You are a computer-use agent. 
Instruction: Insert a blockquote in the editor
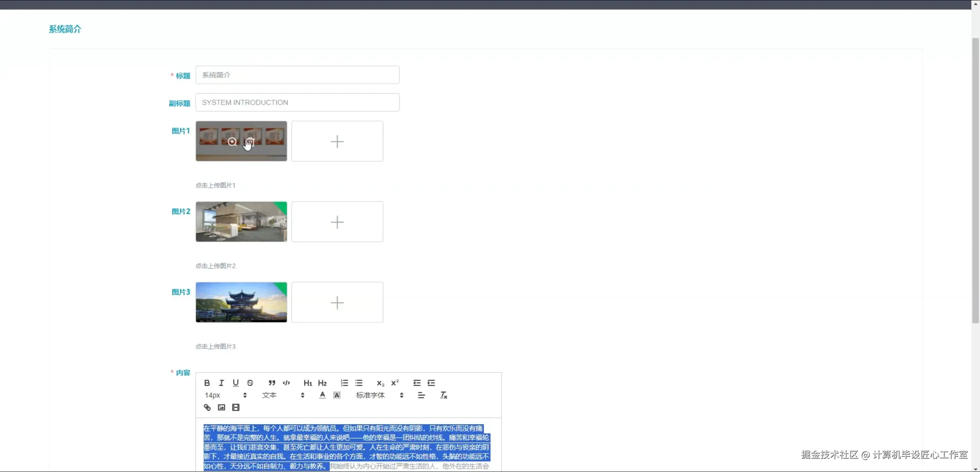(x=272, y=383)
